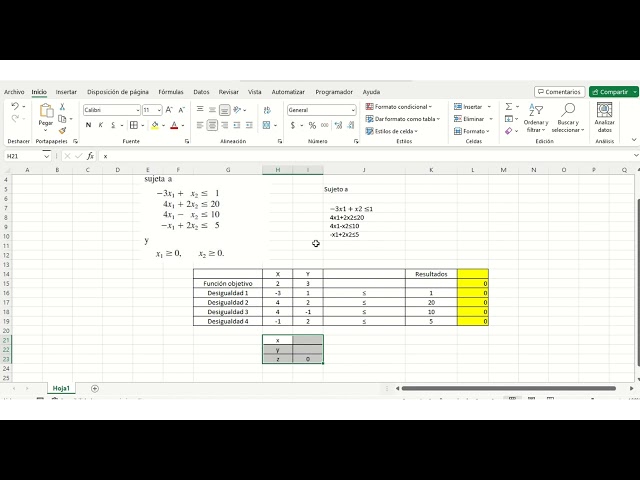Image resolution: width=640 pixels, height=480 pixels.
Task: Toggle bold with the N button
Action: 88,125
